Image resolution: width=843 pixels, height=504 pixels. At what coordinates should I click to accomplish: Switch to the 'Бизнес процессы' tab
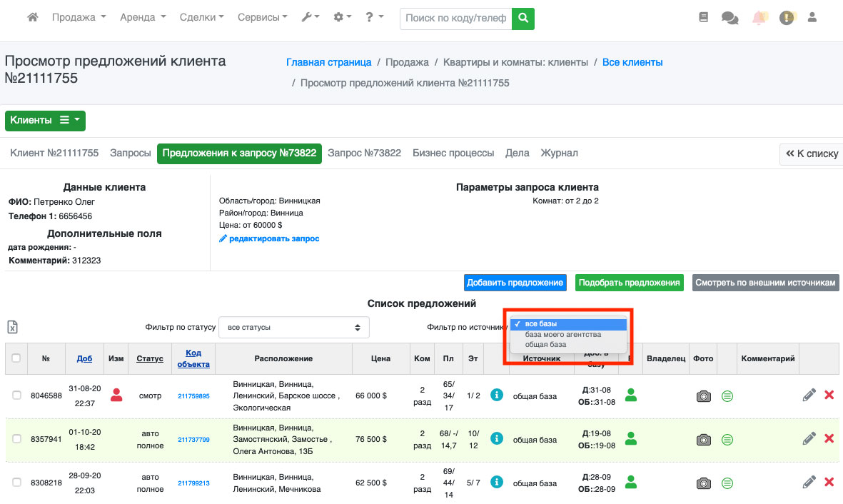(x=453, y=153)
